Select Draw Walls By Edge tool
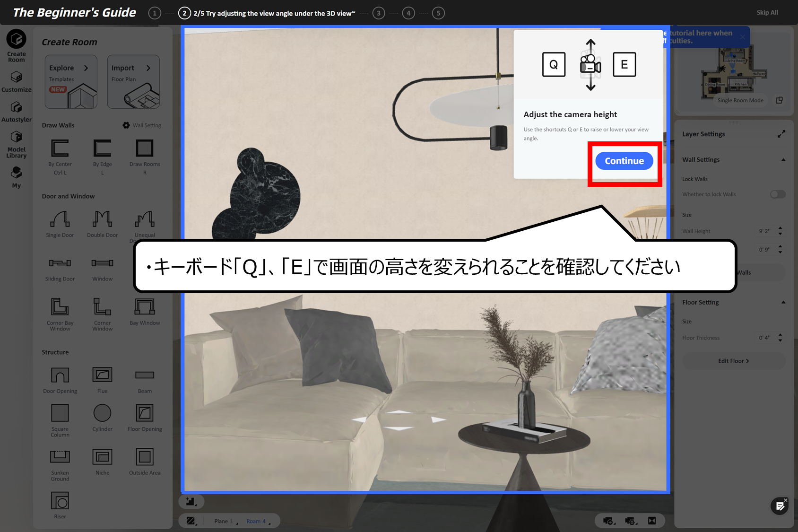Screen dimensions: 798x532 click(102, 157)
